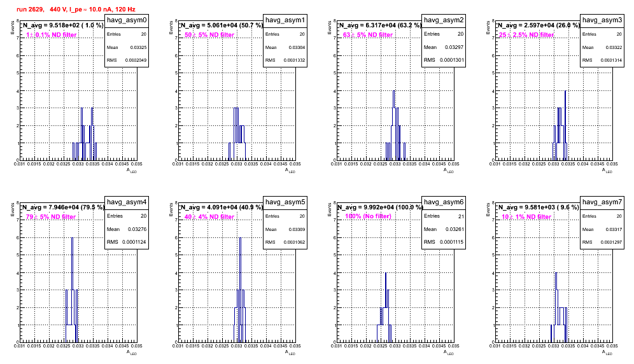Click the N_avg = 6.317e+04 label
Image resolution: width=634 pixels, height=364 pixels.
[x=379, y=25]
